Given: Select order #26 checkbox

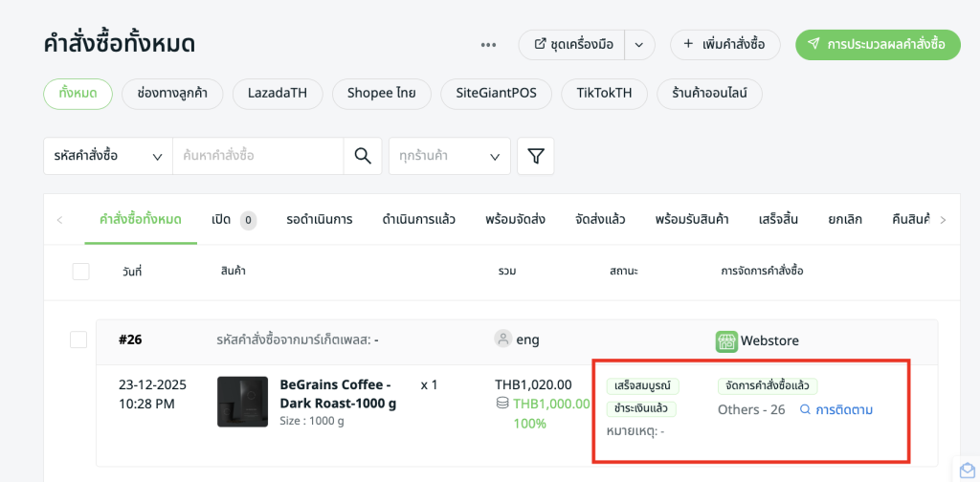Looking at the screenshot, I should [78, 340].
